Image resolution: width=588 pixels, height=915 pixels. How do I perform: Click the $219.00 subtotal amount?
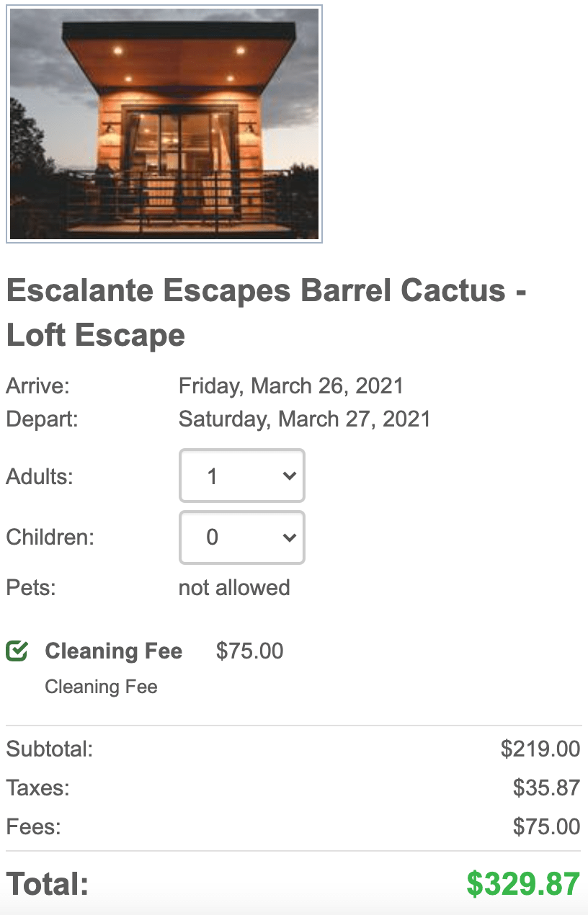point(540,749)
